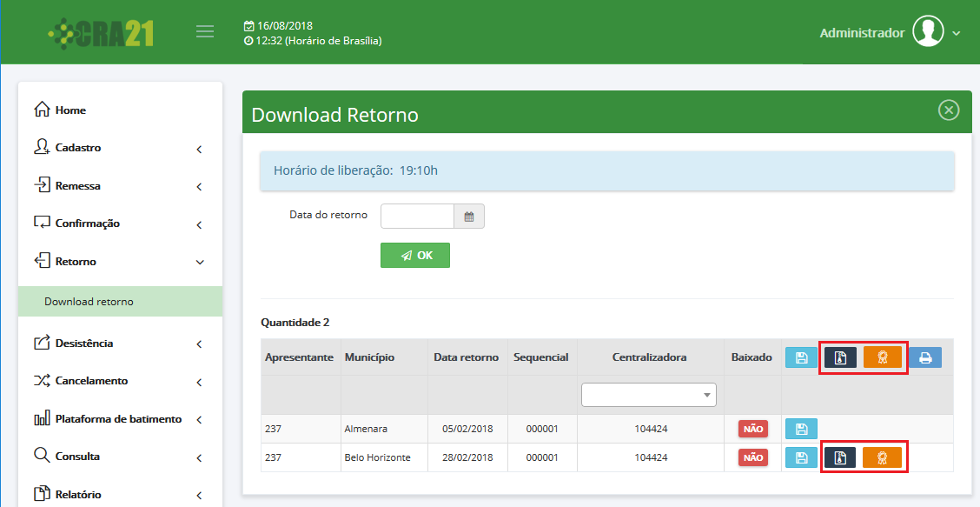Select Download retorno submenu item
The image size is (980, 507).
tap(89, 302)
